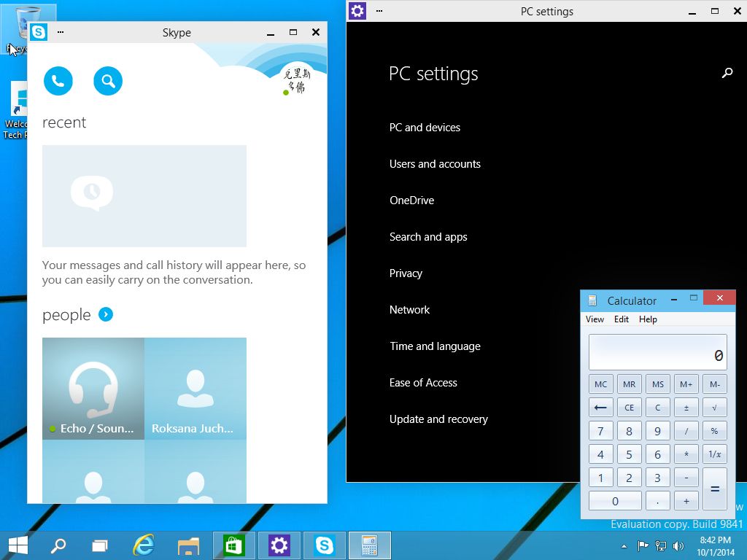Click the MS memory store button

pyautogui.click(x=658, y=384)
